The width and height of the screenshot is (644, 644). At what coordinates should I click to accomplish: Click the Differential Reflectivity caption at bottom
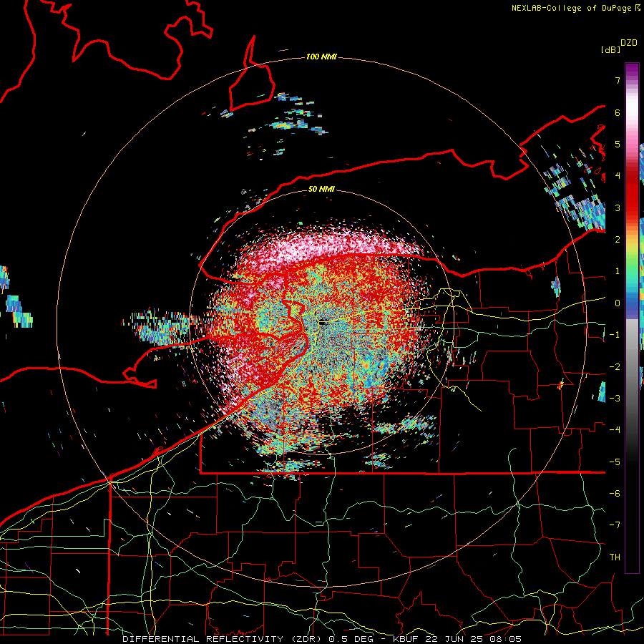321,639
